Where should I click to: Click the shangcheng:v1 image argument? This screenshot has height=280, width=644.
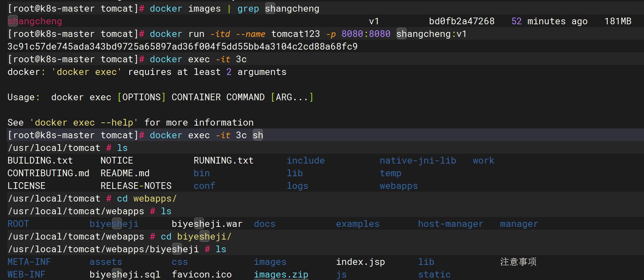pyautogui.click(x=432, y=34)
